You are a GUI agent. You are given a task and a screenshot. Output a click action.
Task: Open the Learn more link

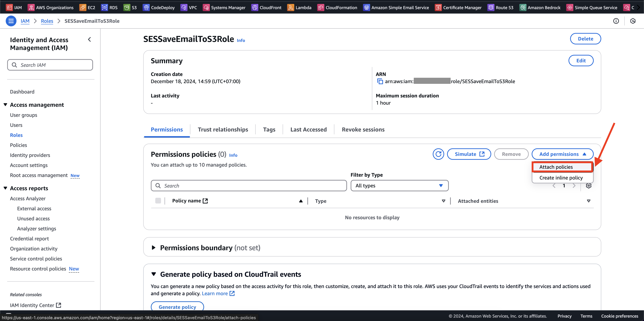coord(218,293)
